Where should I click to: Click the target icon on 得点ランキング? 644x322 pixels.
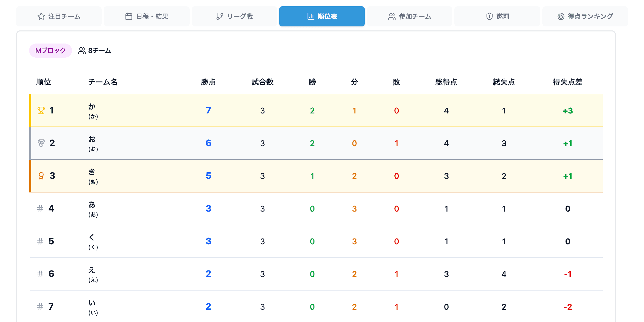pos(561,16)
